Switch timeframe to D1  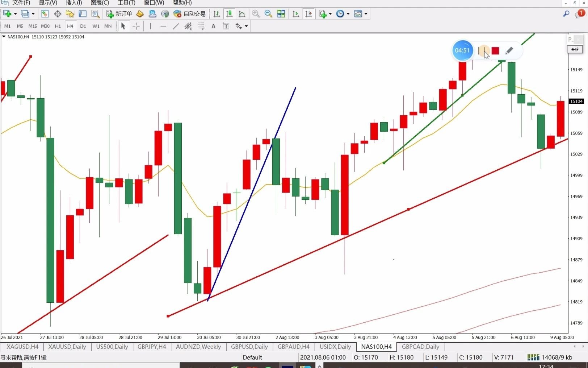tap(83, 26)
